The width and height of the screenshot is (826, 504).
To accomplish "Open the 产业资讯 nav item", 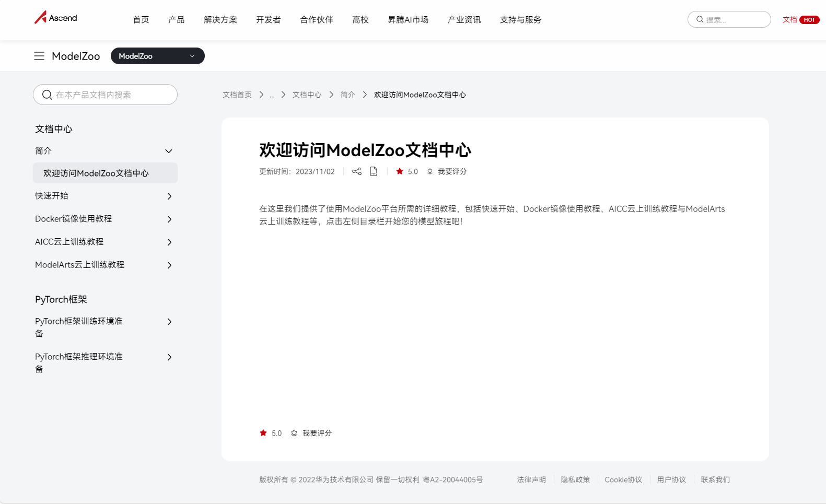I will [464, 19].
